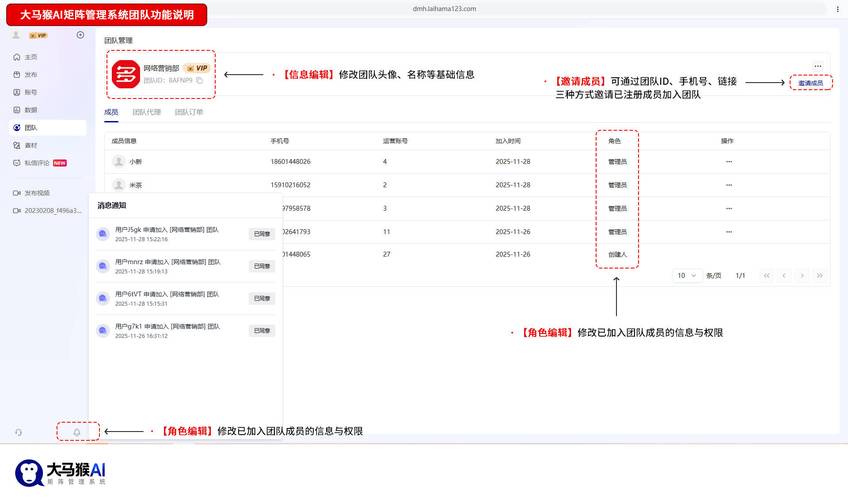The height and width of the screenshot is (500, 848).
Task: Click the 邀请成员 invite button
Action: coord(811,82)
